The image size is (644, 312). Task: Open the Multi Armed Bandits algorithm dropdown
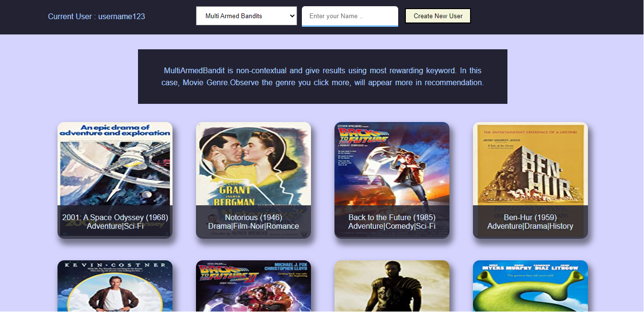click(x=246, y=16)
